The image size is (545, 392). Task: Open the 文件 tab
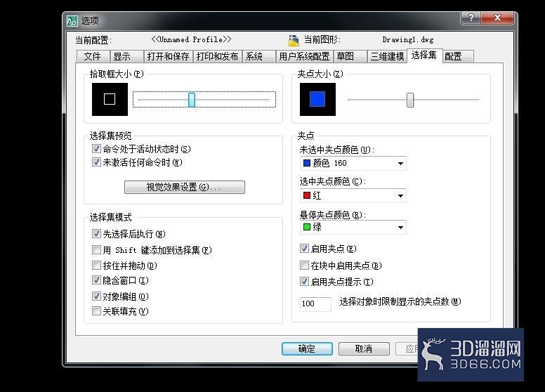[93, 56]
